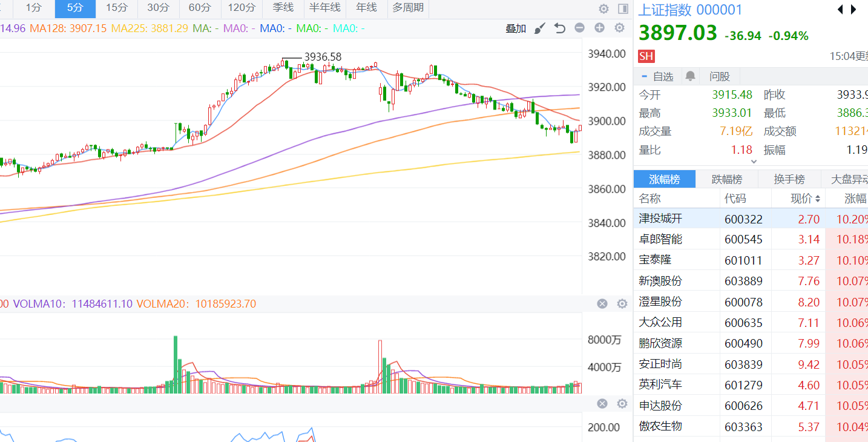Zoom in chart with plus icon
This screenshot has width=868, height=442.
pyautogui.click(x=599, y=28)
